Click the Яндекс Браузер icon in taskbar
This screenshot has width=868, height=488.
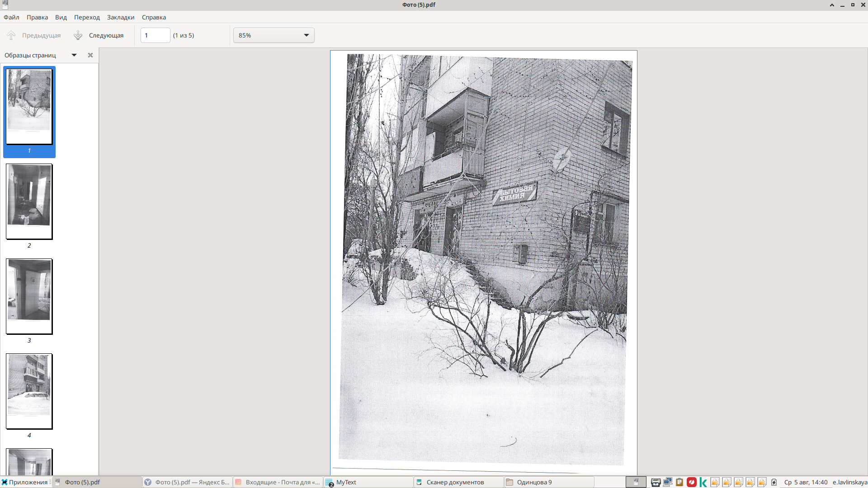click(x=148, y=482)
